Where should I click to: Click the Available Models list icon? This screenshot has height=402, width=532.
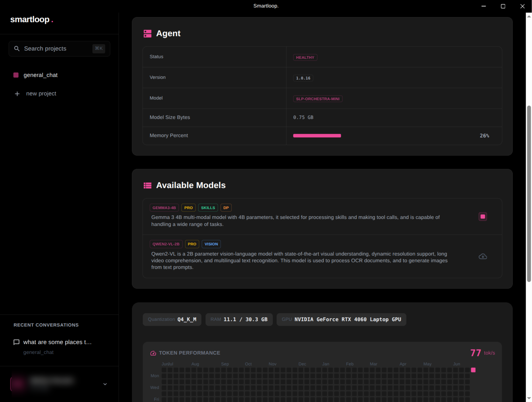tap(147, 186)
